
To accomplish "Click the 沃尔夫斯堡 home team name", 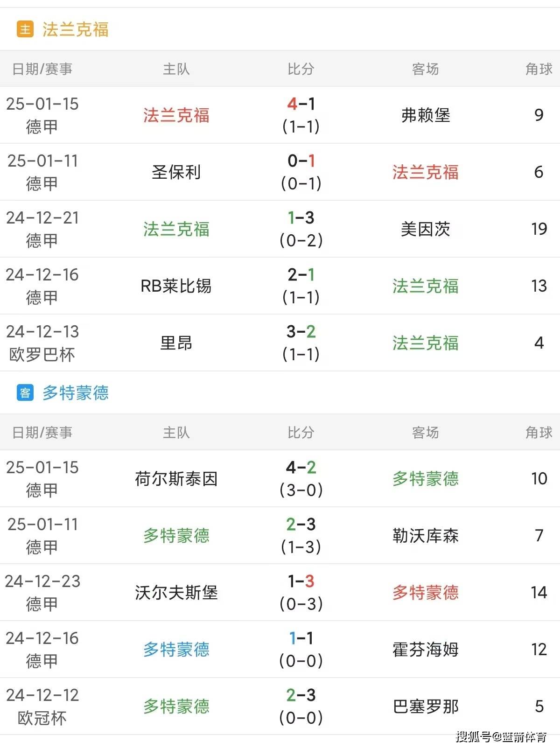I will coord(176,592).
